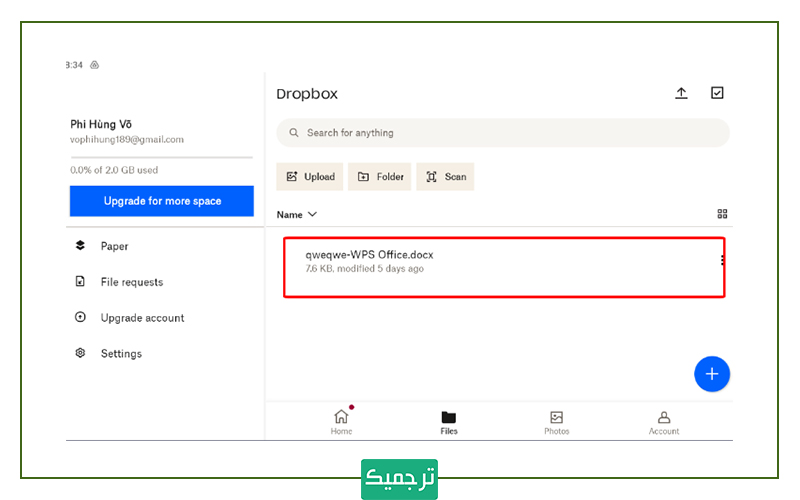Click the Upgrade account circled arrow icon

[80, 317]
